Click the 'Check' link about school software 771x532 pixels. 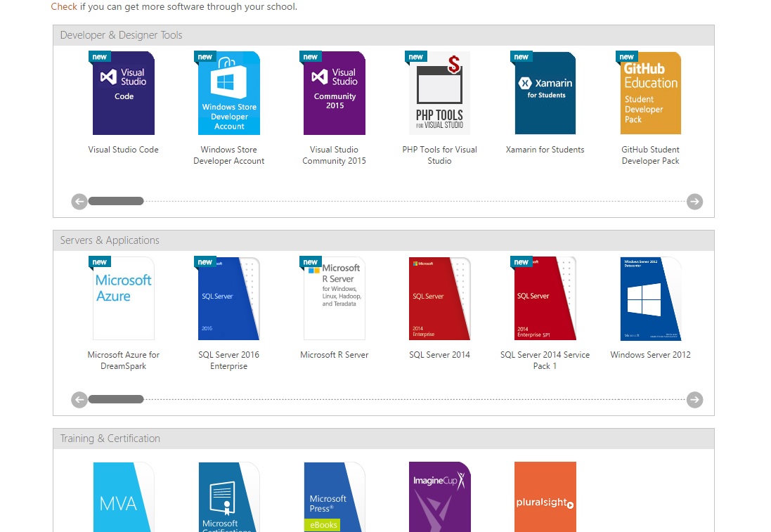64,7
